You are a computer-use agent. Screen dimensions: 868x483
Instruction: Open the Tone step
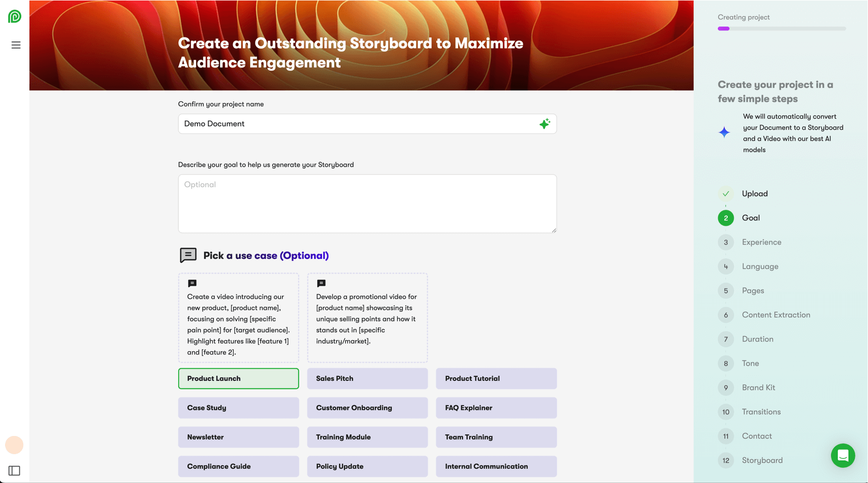tap(751, 364)
